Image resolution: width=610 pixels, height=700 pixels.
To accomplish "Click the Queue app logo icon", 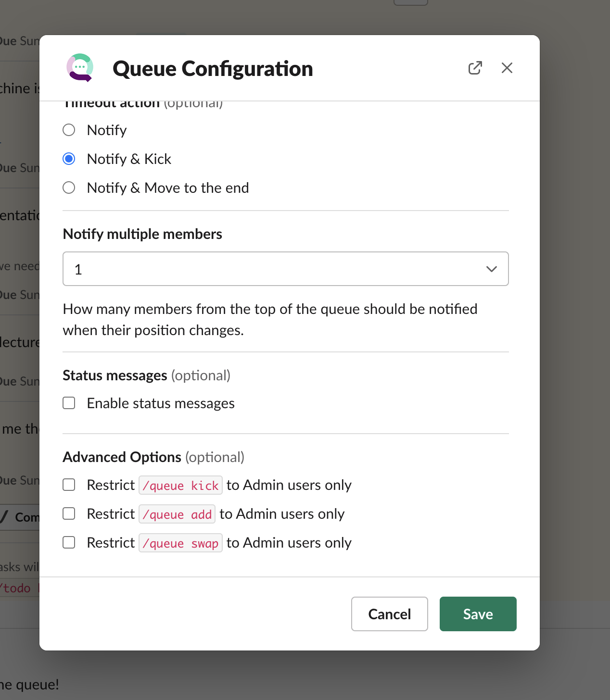I will click(79, 68).
